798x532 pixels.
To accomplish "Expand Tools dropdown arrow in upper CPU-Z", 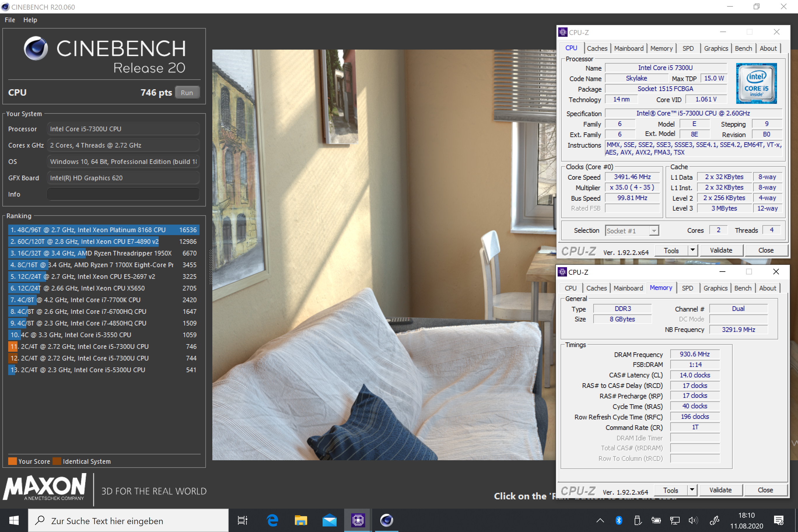I will (692, 251).
